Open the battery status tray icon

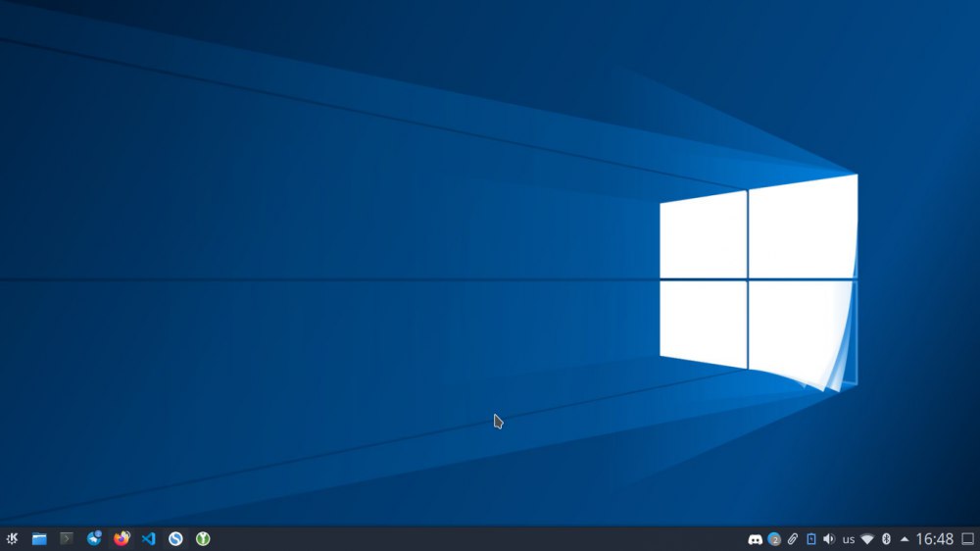(811, 539)
